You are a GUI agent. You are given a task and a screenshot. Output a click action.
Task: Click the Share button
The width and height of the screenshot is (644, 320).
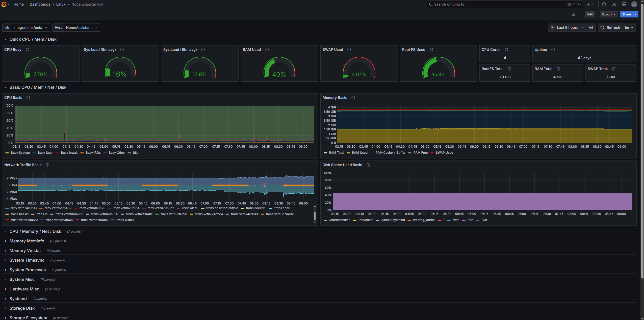pos(626,14)
